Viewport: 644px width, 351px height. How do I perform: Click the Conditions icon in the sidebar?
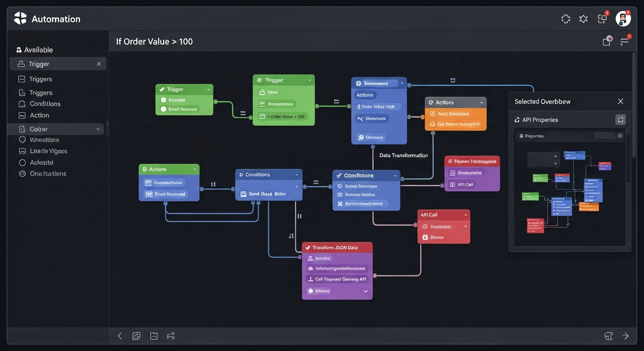[x=21, y=104]
